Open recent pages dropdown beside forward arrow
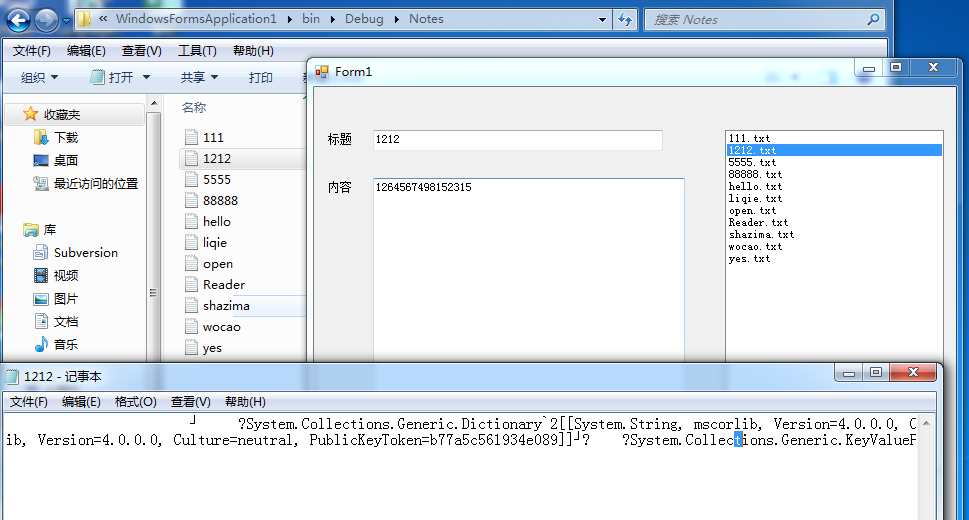Viewport: 969px width, 520px height. click(66, 20)
